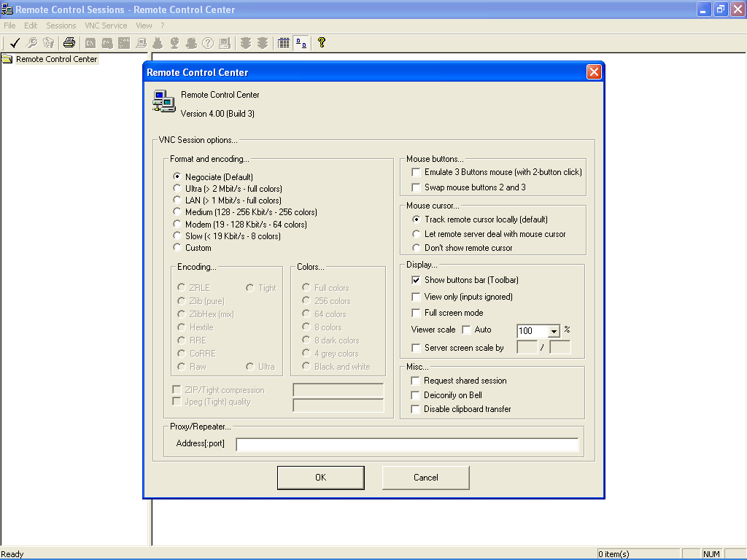Enable Full screen mode checkbox

point(416,313)
